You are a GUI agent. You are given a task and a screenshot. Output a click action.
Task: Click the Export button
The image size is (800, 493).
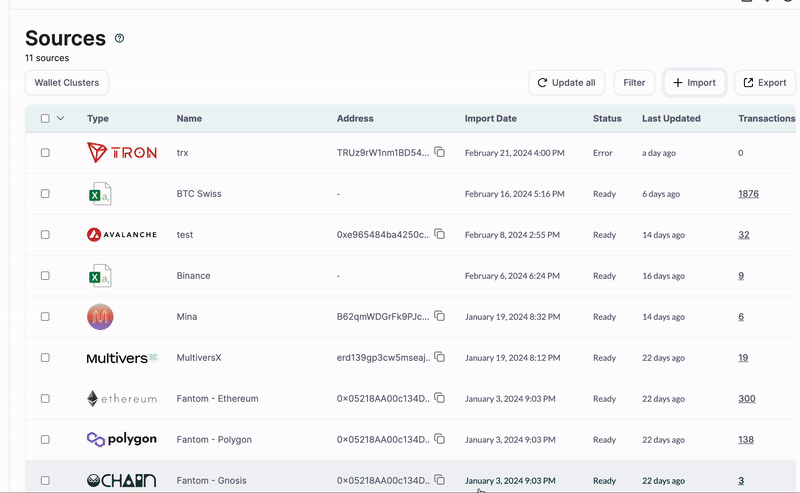click(x=765, y=83)
